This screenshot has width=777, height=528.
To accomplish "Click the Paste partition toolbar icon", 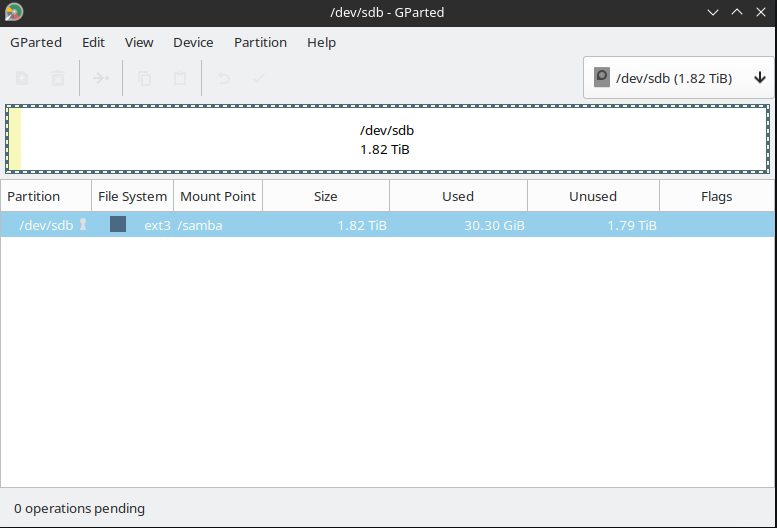I will 180,78.
